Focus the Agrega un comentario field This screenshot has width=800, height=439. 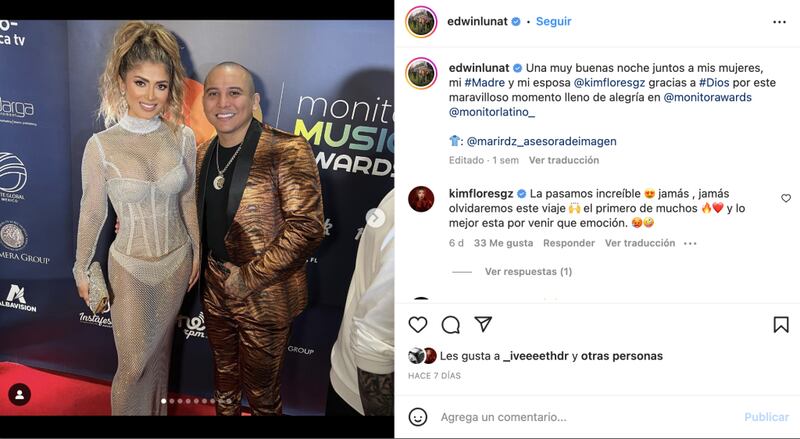pos(587,417)
